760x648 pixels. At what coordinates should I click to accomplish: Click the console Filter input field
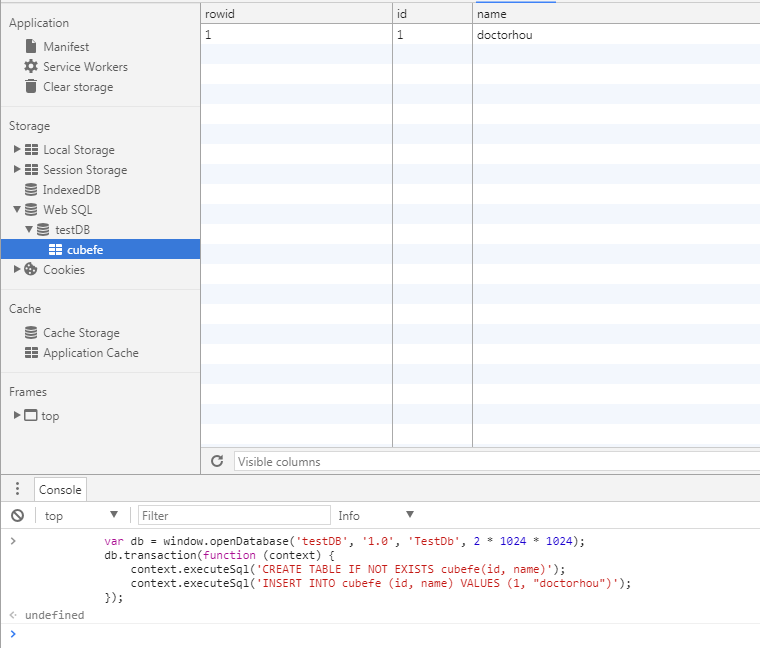(x=234, y=515)
